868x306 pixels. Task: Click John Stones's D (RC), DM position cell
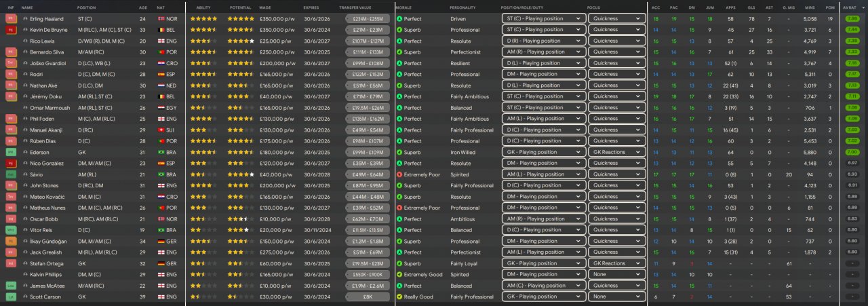[91, 186]
